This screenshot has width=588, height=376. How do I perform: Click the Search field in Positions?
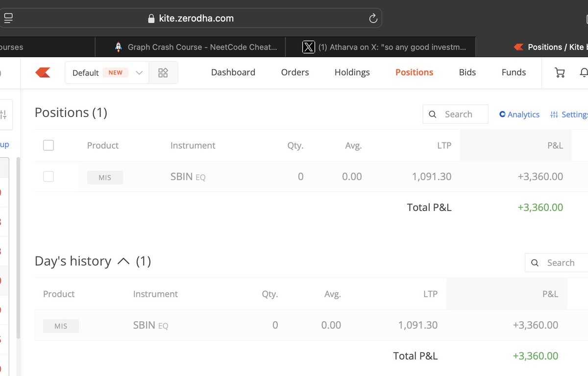pyautogui.click(x=456, y=114)
